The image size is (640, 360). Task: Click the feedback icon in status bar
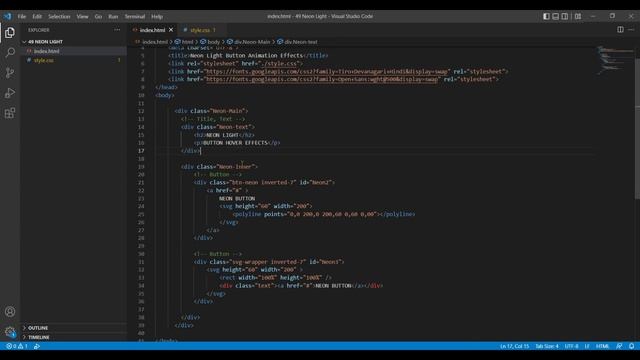(619, 346)
